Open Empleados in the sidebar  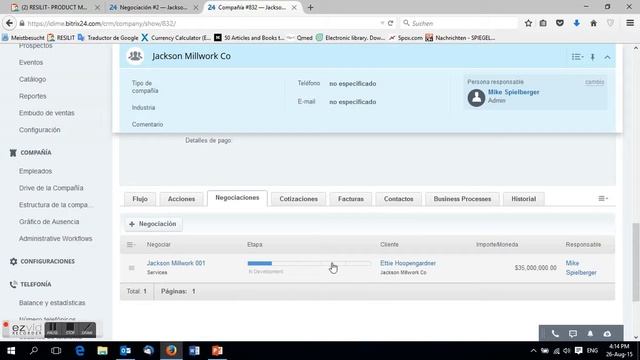(x=36, y=171)
